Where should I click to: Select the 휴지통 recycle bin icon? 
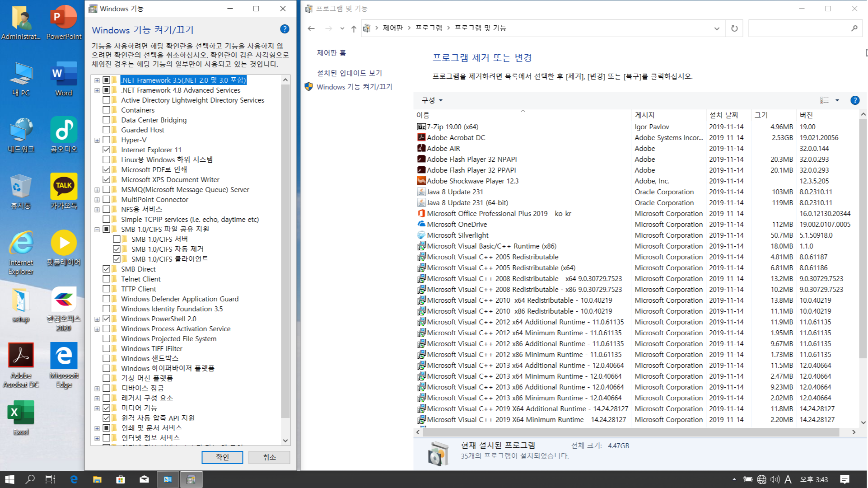click(21, 192)
